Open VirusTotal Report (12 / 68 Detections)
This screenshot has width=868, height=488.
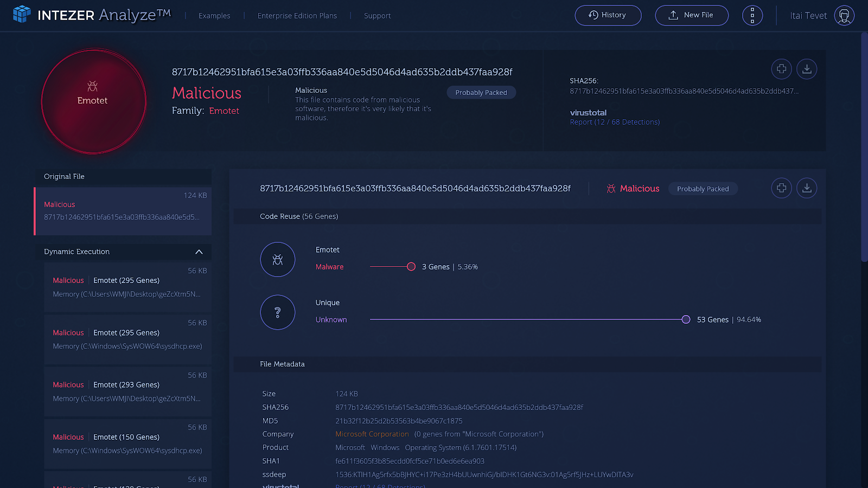615,122
